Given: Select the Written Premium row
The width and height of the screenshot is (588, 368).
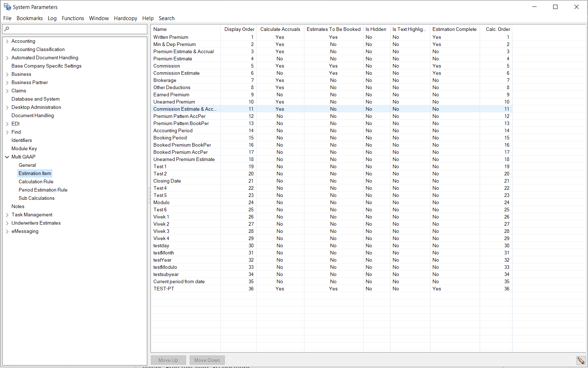Looking at the screenshot, I should 171,37.
